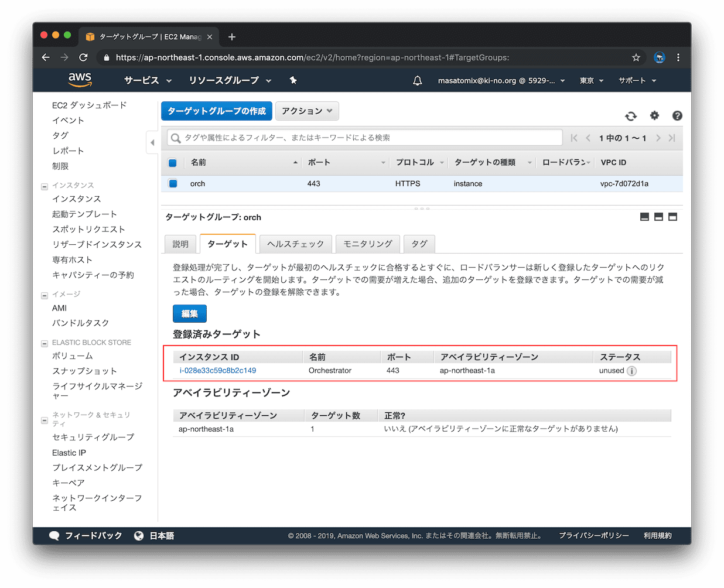The height and width of the screenshot is (588, 724).
Task: Toggle the checkbox for orch row
Action: click(x=173, y=184)
